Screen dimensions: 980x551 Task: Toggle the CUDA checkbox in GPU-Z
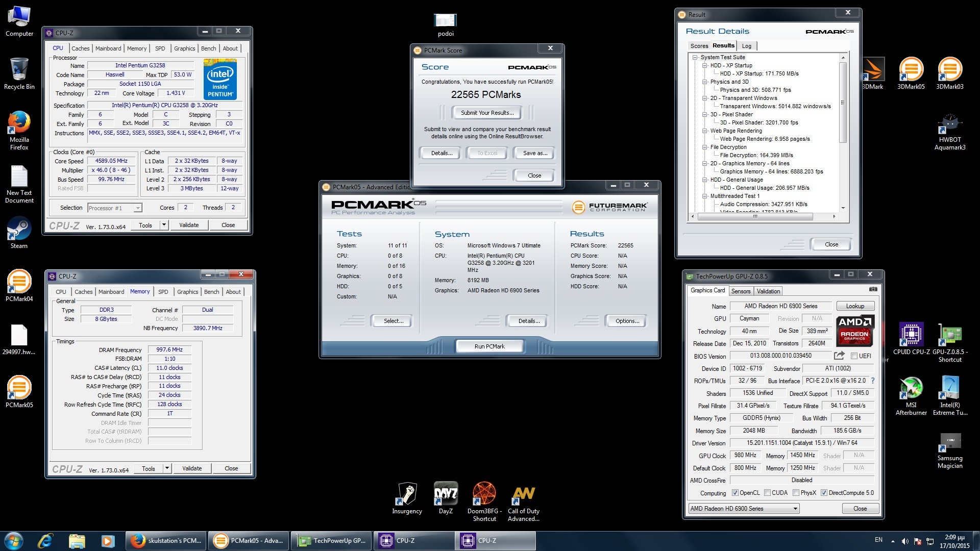click(767, 493)
